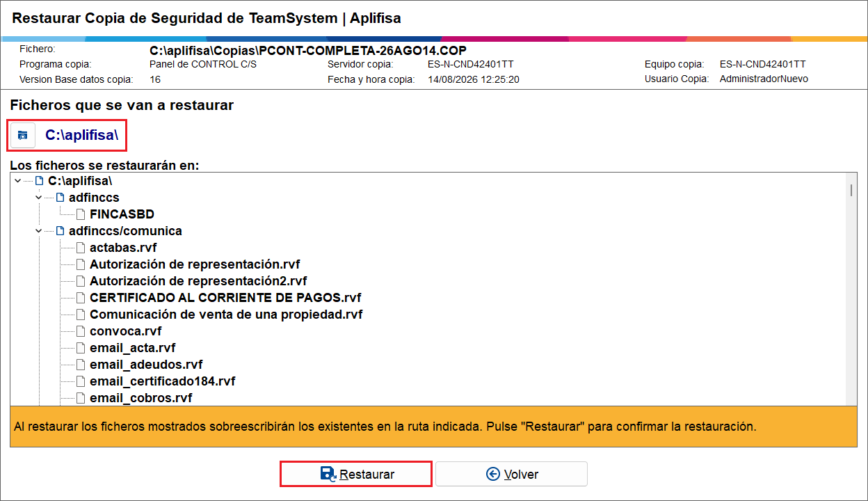Image resolution: width=868 pixels, height=501 pixels.
Task: Select Autorización de representación2.rvf file
Action: point(198,281)
